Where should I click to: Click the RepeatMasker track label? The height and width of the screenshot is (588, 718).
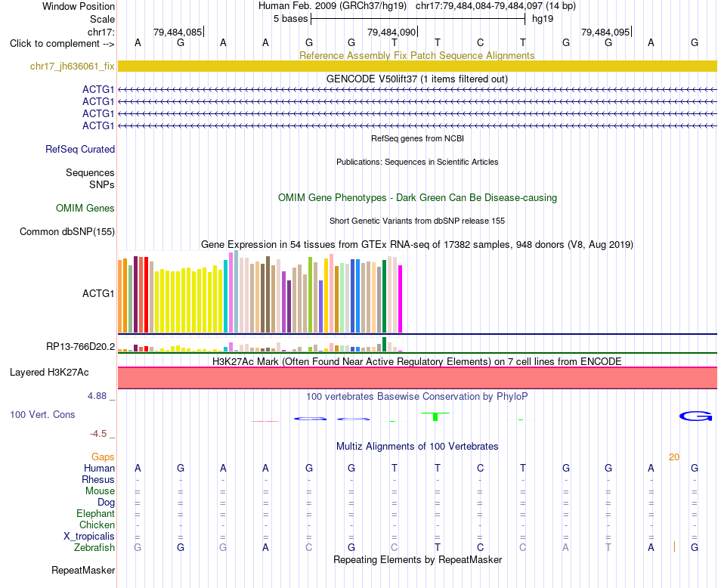point(83,570)
